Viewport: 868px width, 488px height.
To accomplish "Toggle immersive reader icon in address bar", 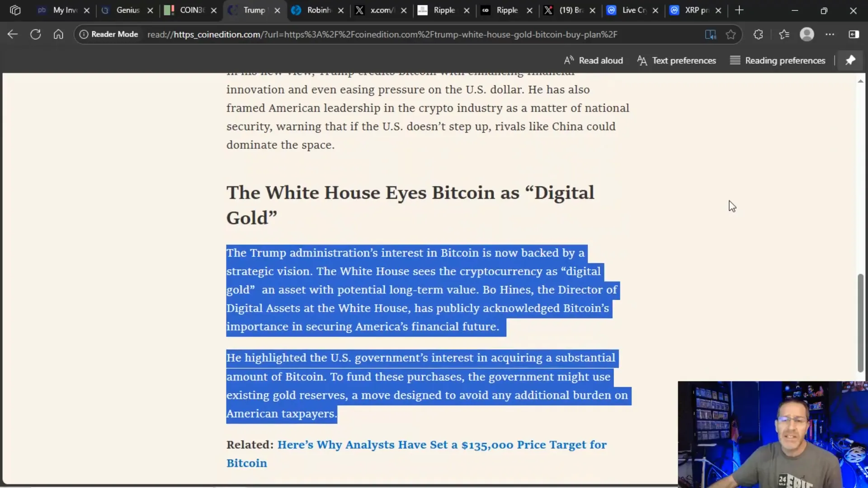I will point(710,34).
